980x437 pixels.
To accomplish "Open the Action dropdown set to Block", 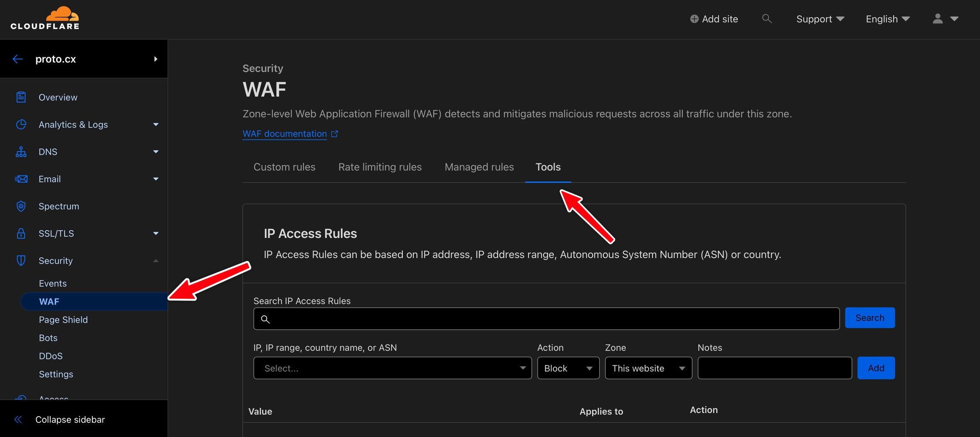I will (x=568, y=368).
